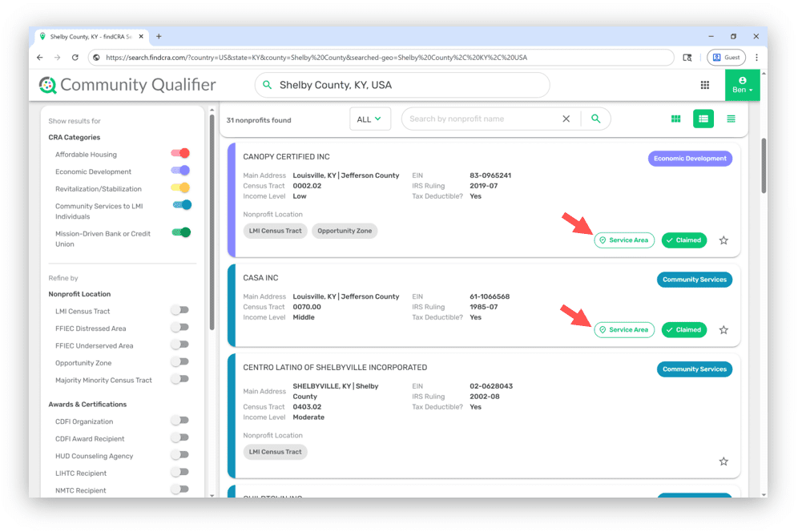Viewport: 798px width, 532px height.
Task: Enable Opportunity Zone filter toggle
Action: pyautogui.click(x=180, y=362)
